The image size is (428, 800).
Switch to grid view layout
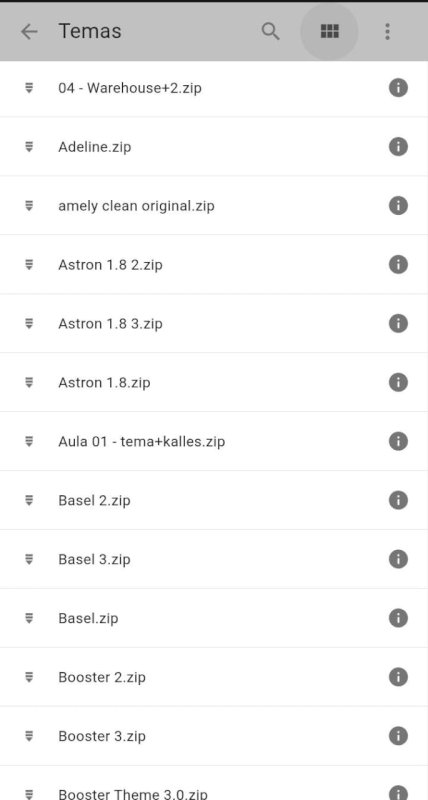tap(330, 32)
